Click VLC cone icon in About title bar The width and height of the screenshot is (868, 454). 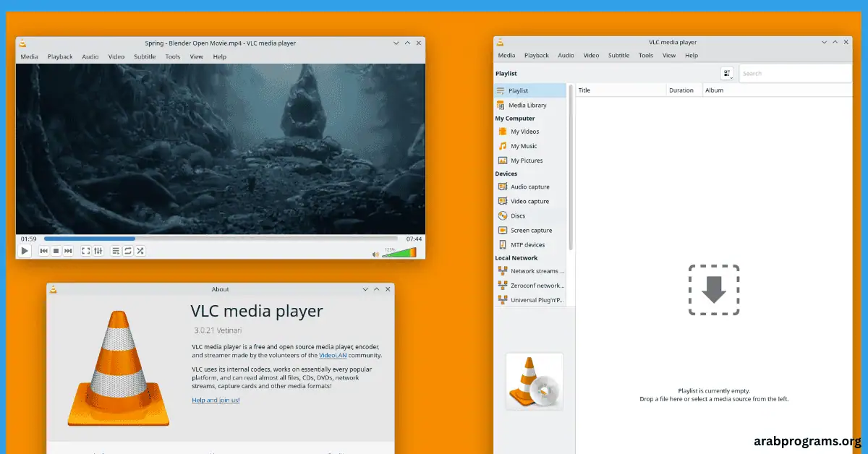pos(53,289)
